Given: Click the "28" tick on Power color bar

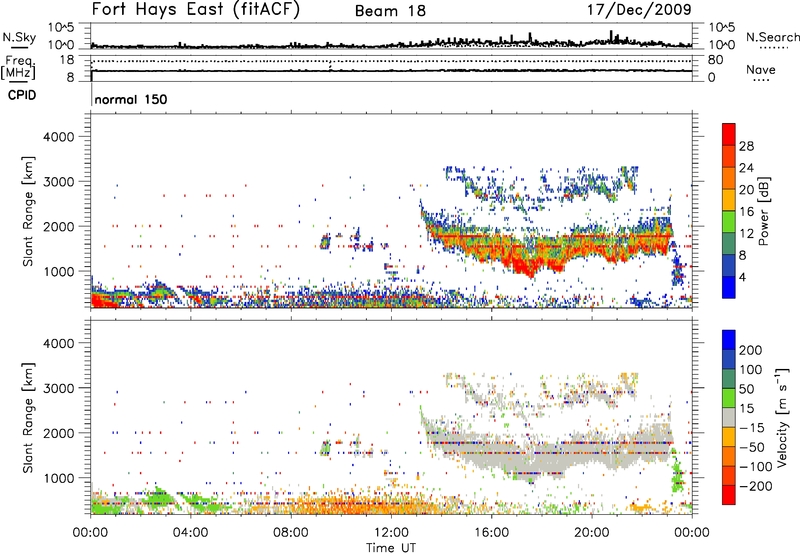Looking at the screenshot, I should pos(746,146).
